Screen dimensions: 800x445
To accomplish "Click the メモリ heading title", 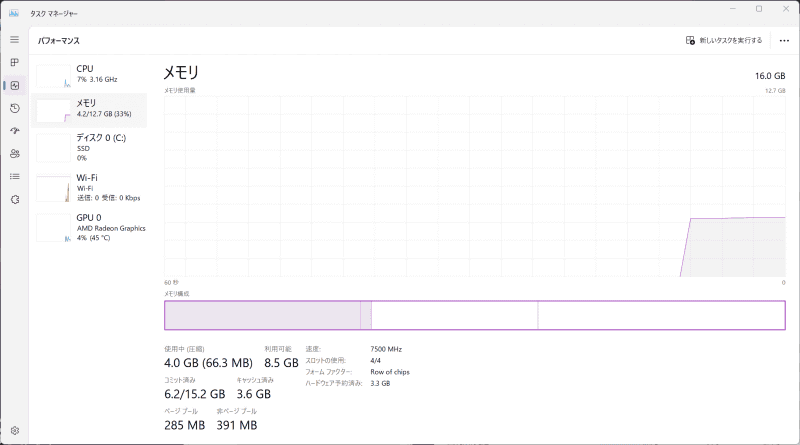I will coord(181,72).
